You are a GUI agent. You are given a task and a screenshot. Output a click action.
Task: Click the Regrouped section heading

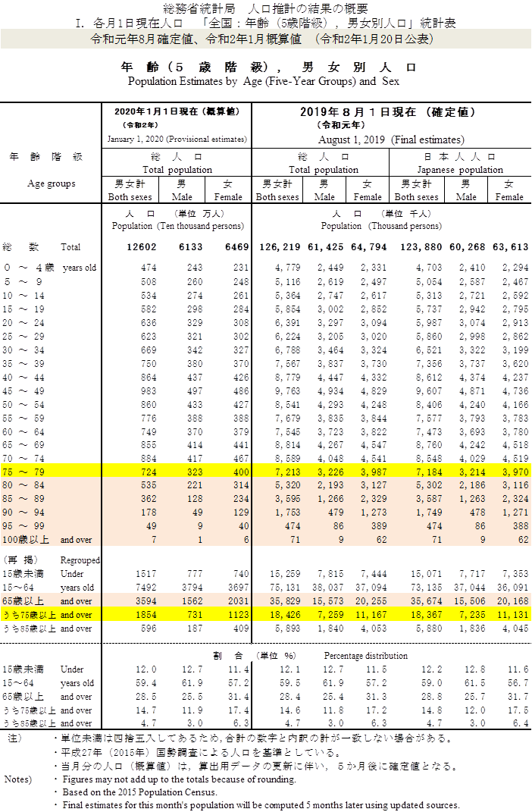click(x=81, y=560)
